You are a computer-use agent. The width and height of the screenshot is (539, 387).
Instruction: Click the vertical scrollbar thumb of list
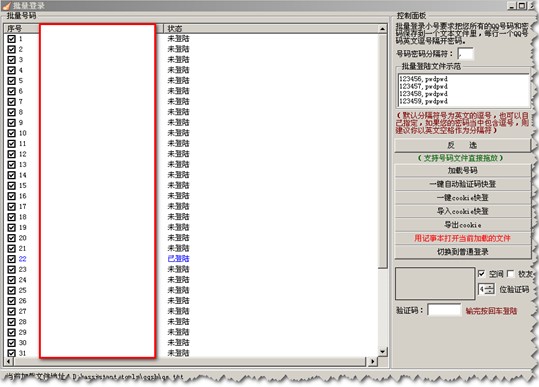pos(382,151)
